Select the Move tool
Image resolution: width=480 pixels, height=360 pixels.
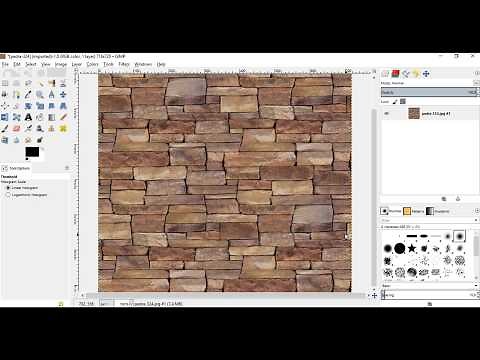[x=63, y=95]
